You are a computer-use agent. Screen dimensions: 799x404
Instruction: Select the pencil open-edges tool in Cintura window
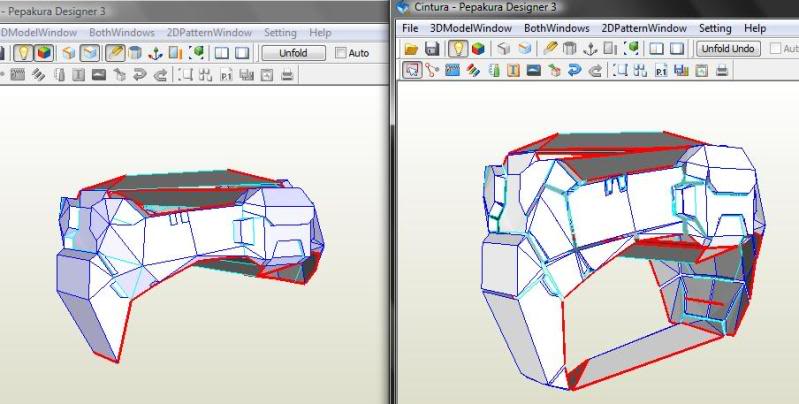[550, 49]
